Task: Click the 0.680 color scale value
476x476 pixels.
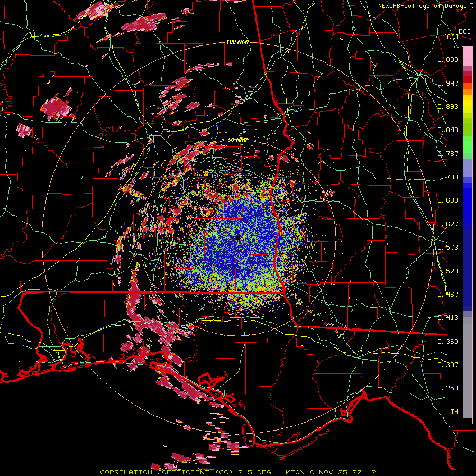Action: [448, 200]
